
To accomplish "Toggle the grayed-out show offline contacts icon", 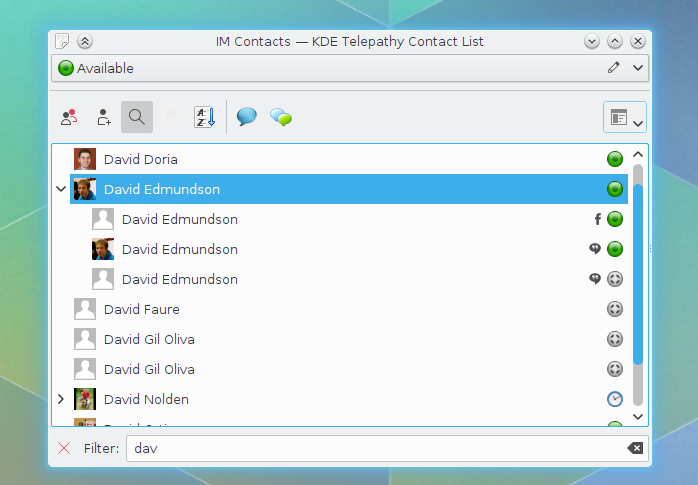I will 171,117.
